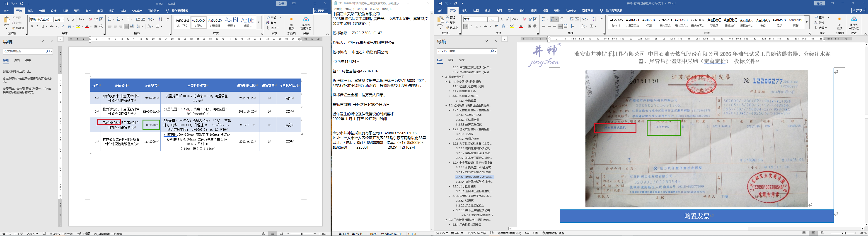Expand the 3.1.2 检验检测人员 navigation node
Image resolution: width=868 pixels, height=236 pixels.
coord(450,91)
